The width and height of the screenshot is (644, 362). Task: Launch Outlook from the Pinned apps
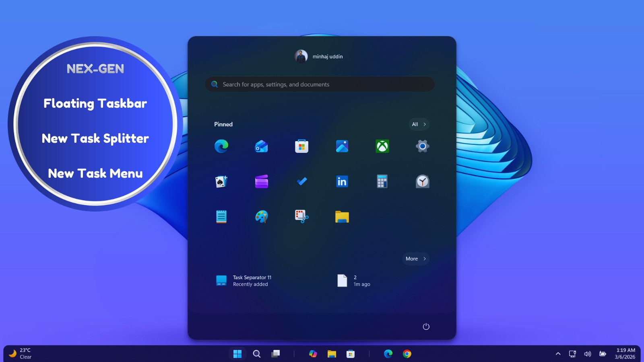point(262,146)
